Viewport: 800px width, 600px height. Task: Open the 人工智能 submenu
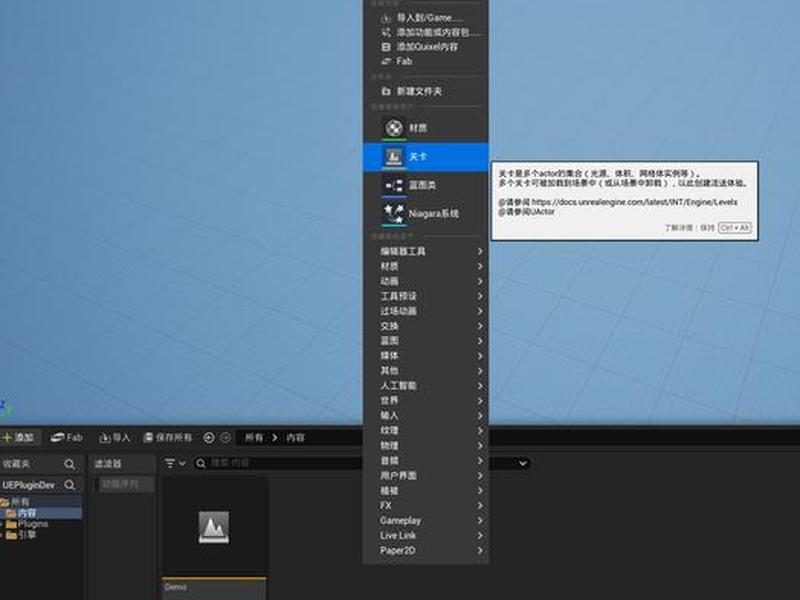click(x=426, y=386)
